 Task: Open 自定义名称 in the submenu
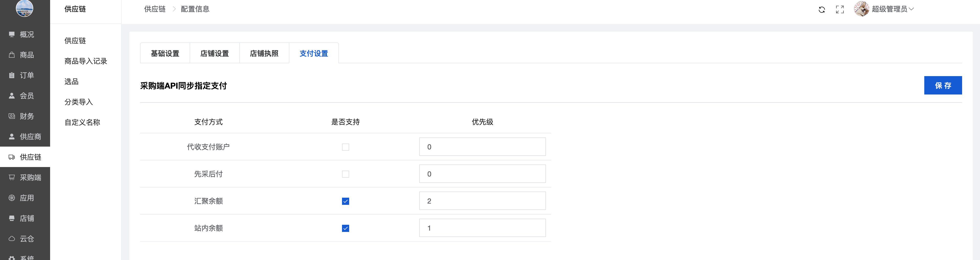82,122
